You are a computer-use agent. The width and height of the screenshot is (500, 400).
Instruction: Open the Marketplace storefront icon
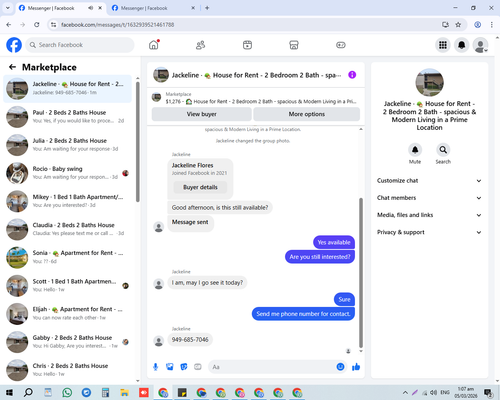[x=294, y=45]
